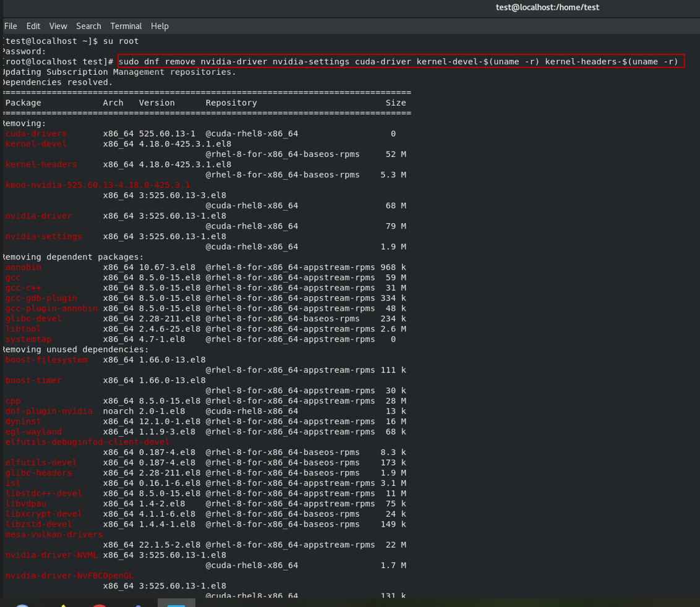
Task: Open the Search menu
Action: pos(88,27)
